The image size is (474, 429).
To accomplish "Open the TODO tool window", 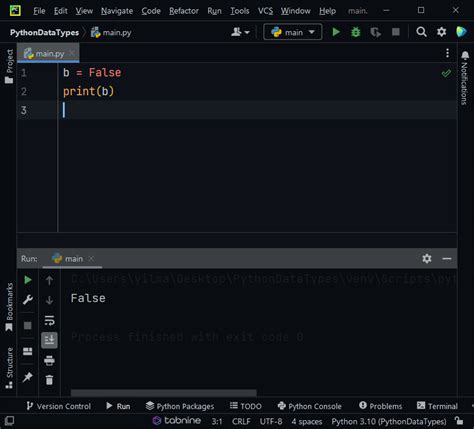I will [246, 406].
